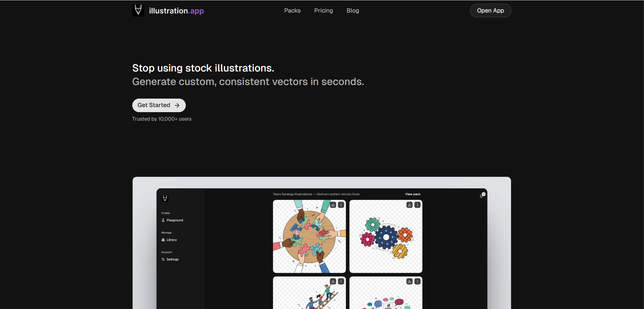The image size is (644, 309).
Task: Click the fox logo in app preview sidebar
Action: [x=165, y=198]
